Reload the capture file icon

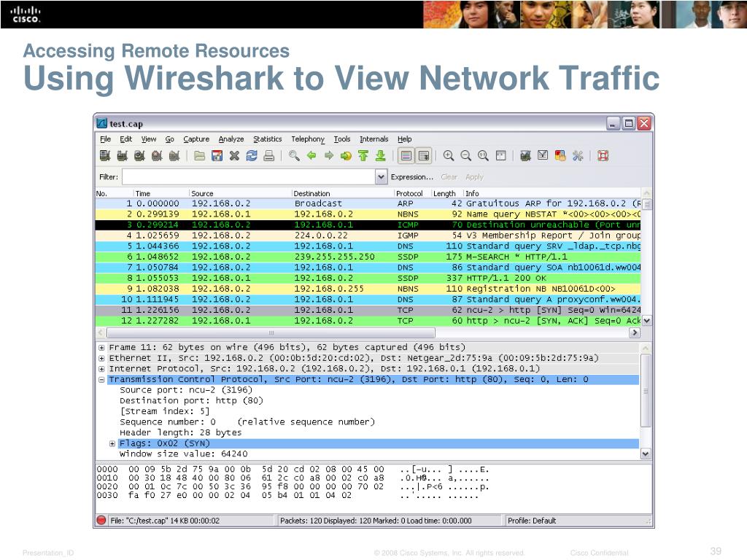click(252, 156)
